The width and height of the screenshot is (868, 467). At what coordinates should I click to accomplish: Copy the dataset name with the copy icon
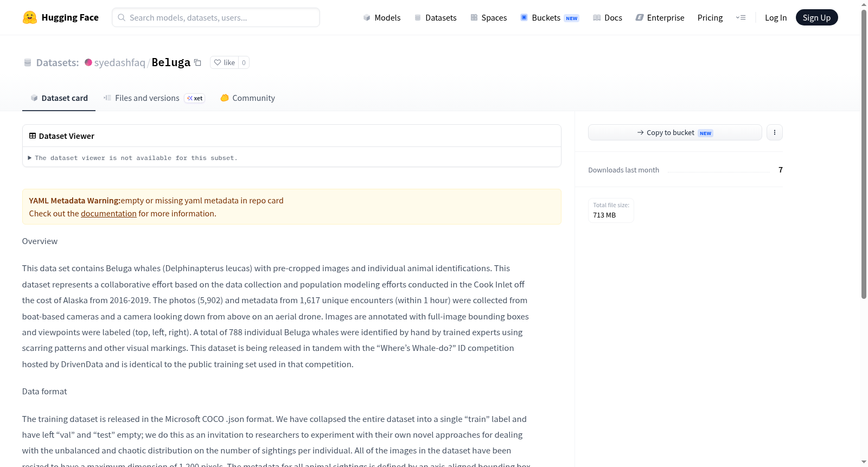point(198,62)
